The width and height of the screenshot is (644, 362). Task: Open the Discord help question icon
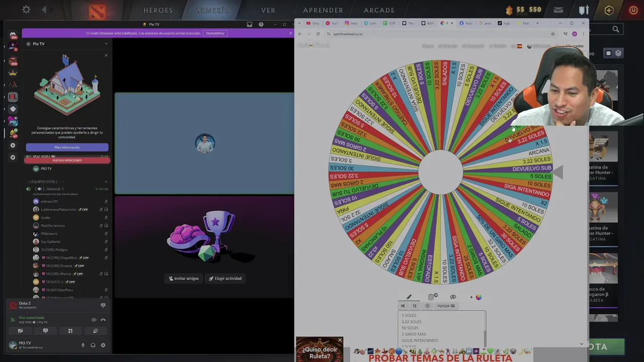[261, 24]
